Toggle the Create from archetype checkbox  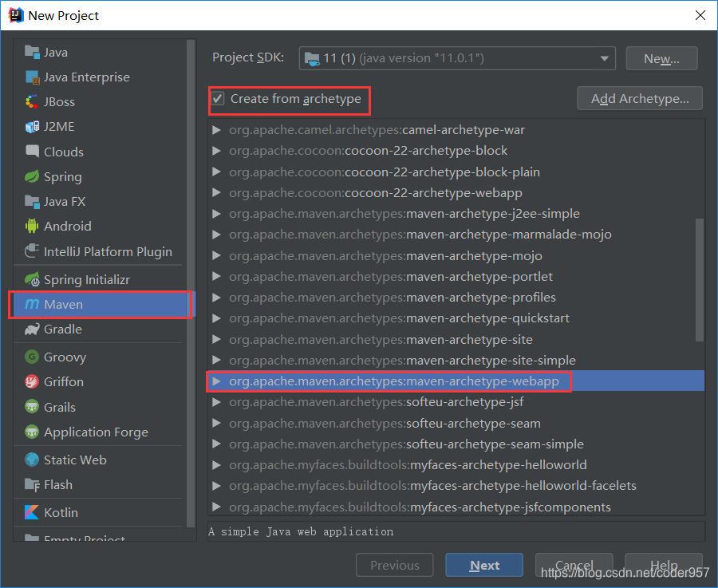218,98
